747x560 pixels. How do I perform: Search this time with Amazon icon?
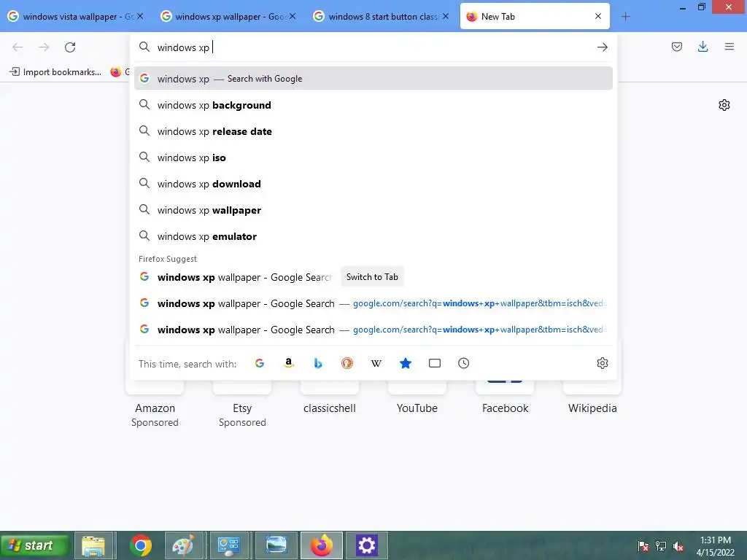pyautogui.click(x=289, y=363)
